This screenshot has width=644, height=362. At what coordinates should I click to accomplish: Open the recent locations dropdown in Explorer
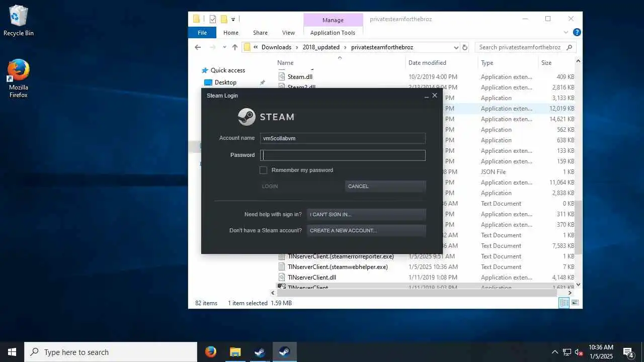tap(224, 47)
